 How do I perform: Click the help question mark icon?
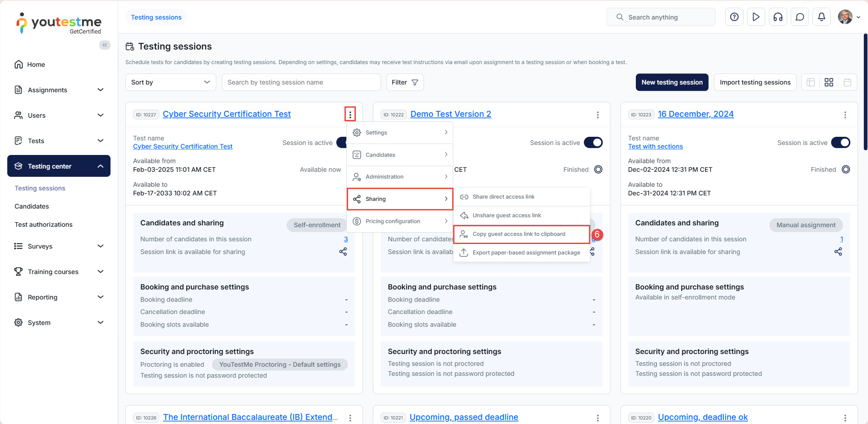coord(734,17)
